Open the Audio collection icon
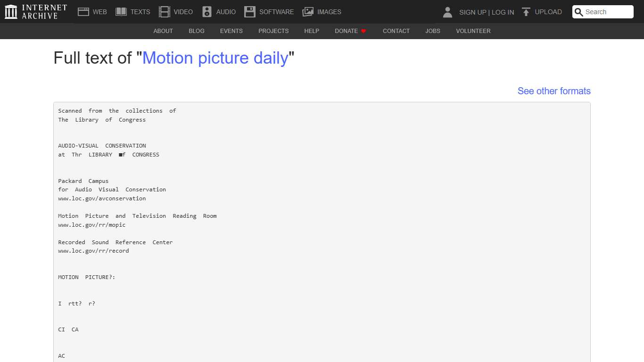The image size is (644, 362). pyautogui.click(x=207, y=11)
